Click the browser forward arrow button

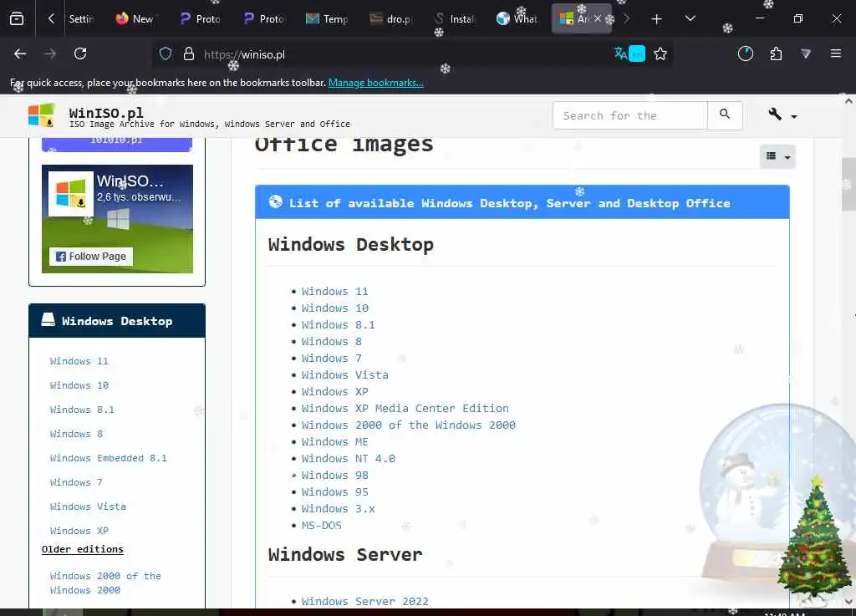point(49,54)
